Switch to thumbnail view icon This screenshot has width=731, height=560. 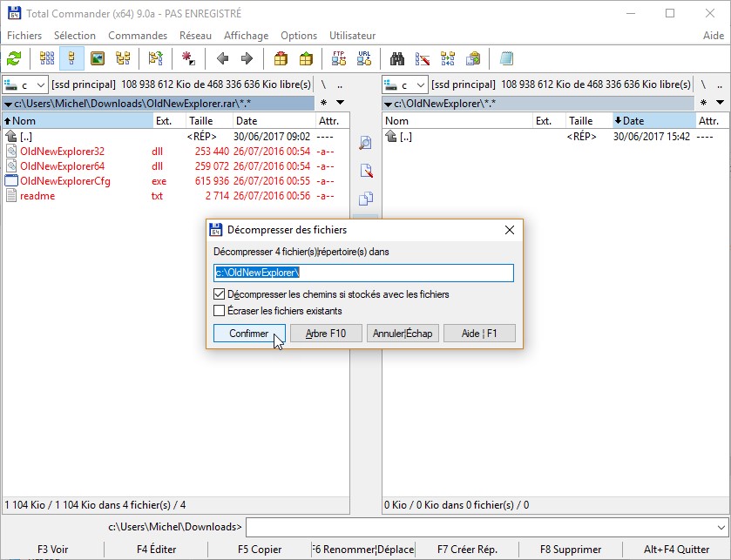[98, 58]
